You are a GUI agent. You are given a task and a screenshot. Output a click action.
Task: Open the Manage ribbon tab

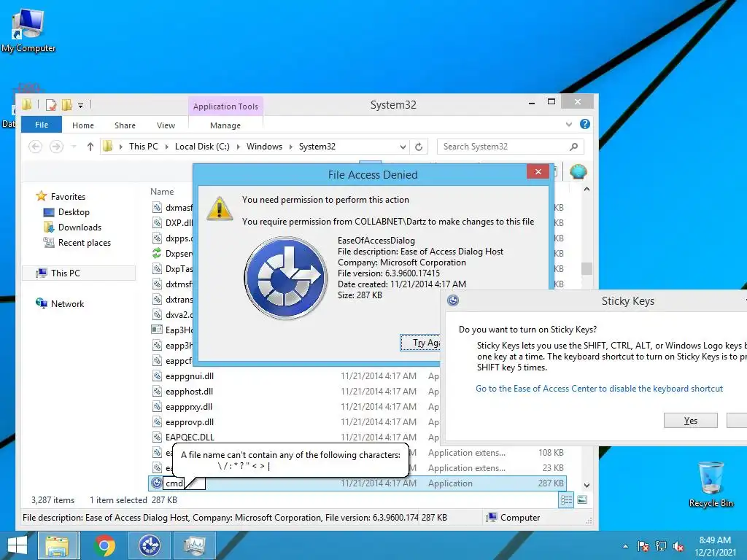(225, 125)
